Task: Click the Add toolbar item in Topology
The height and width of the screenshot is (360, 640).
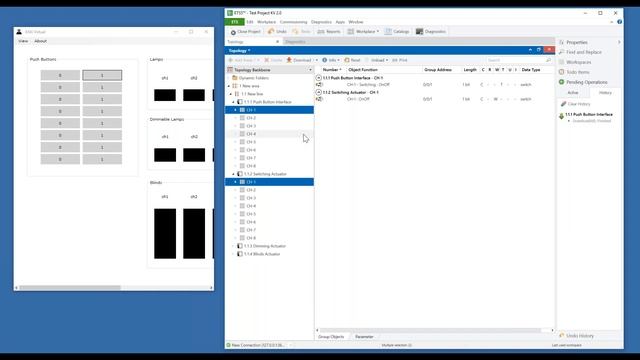Action: pos(243,60)
